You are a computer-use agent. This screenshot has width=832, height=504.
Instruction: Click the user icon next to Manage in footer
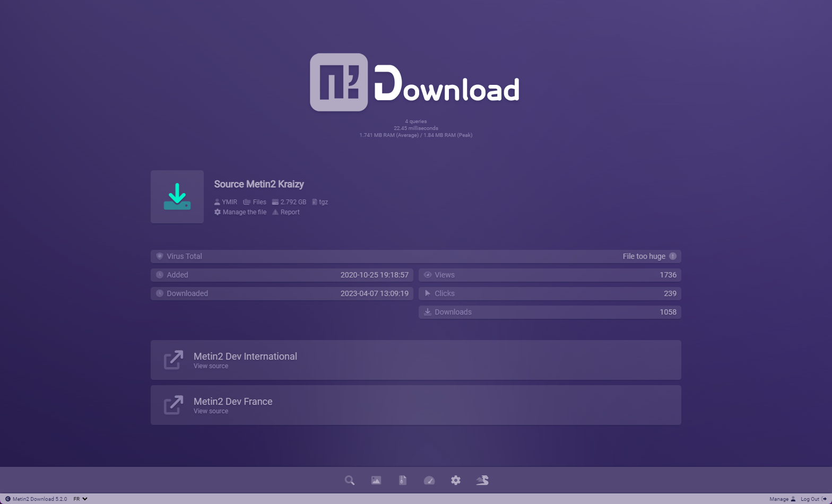[x=793, y=499]
